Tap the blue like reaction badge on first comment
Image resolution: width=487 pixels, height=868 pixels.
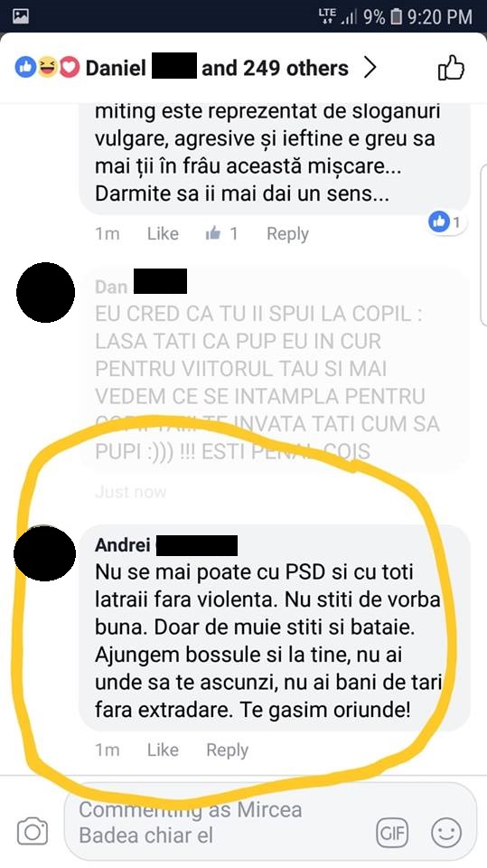click(445, 222)
